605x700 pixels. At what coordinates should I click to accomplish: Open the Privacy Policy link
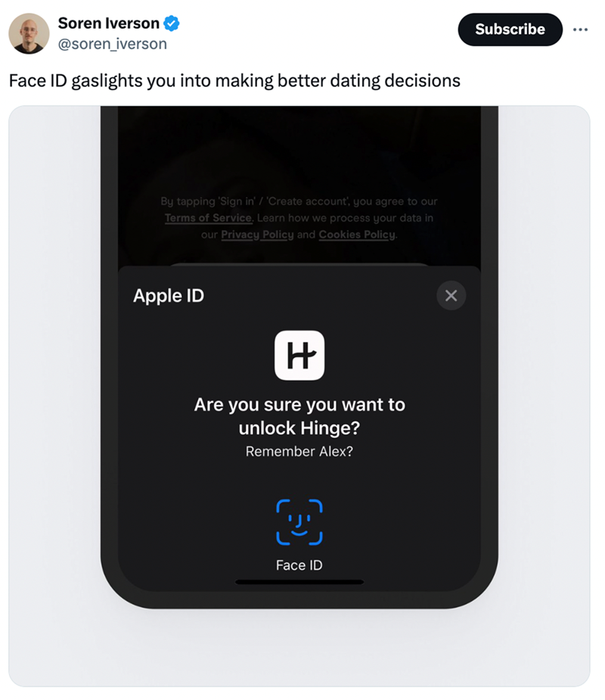[x=257, y=235]
